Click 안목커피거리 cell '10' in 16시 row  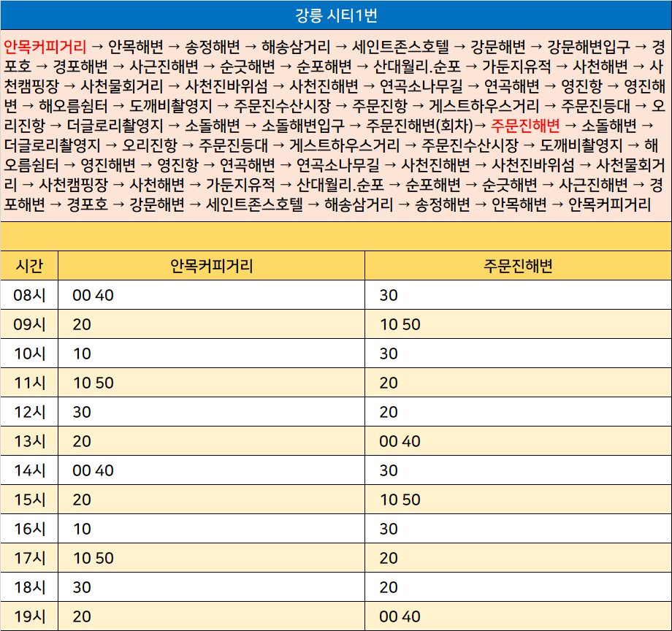coord(211,529)
